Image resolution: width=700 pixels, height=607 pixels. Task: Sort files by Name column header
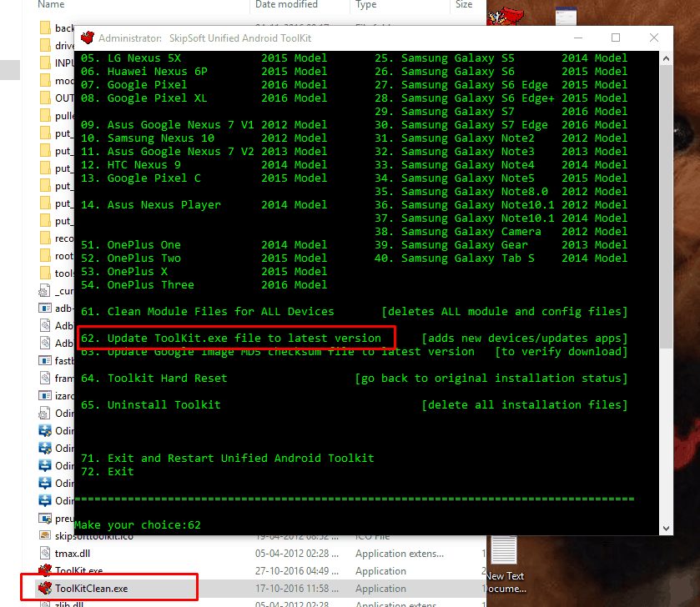(51, 4)
